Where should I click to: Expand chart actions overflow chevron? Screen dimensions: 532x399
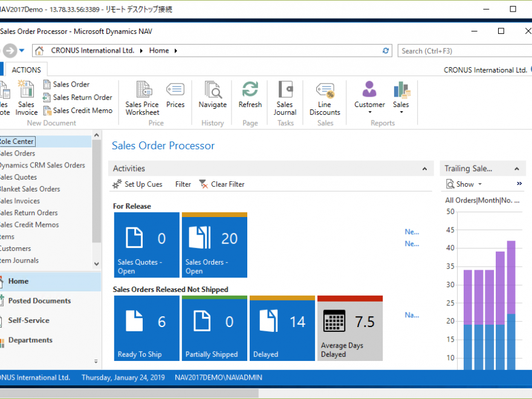[x=519, y=184]
